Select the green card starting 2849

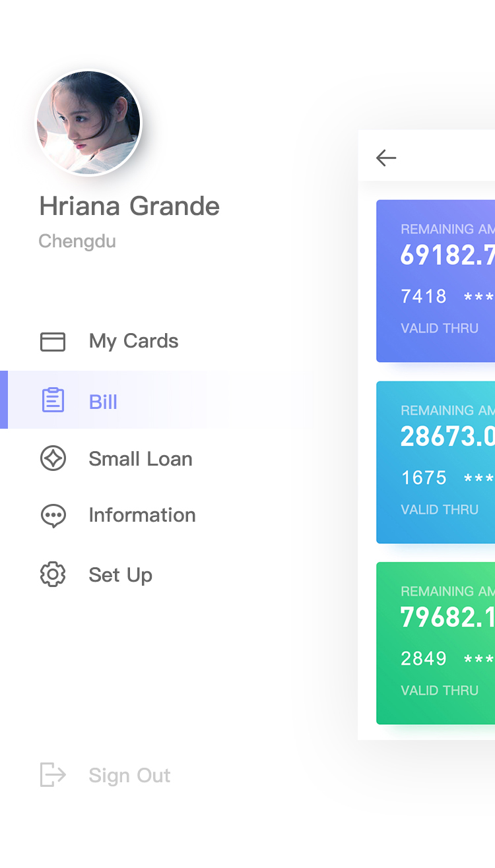[436, 643]
